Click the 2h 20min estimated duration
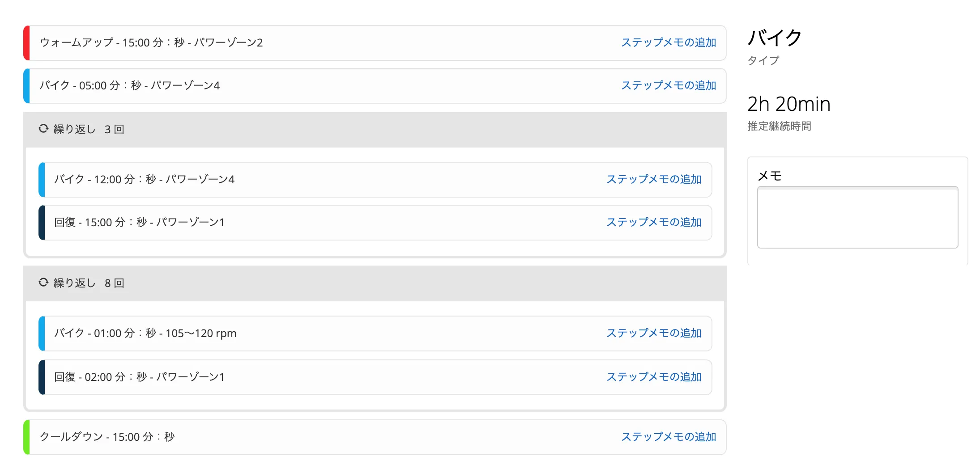The image size is (980, 473). pyautogui.click(x=789, y=104)
